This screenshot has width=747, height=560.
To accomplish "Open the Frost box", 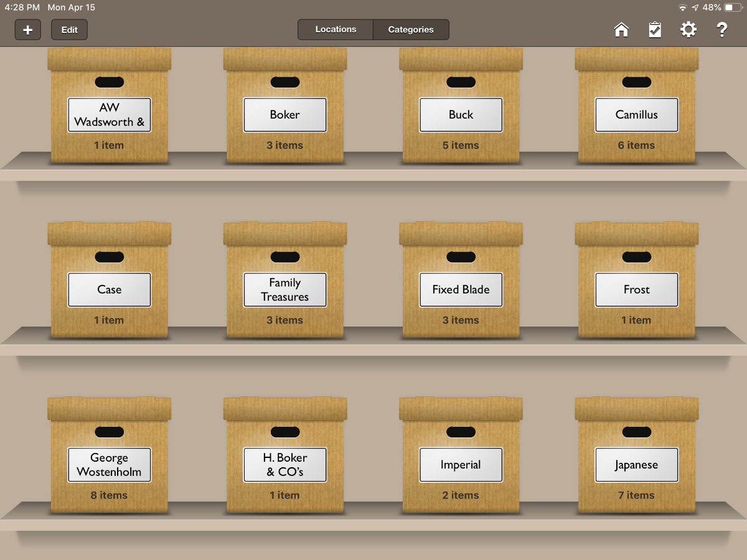I will coord(637,281).
